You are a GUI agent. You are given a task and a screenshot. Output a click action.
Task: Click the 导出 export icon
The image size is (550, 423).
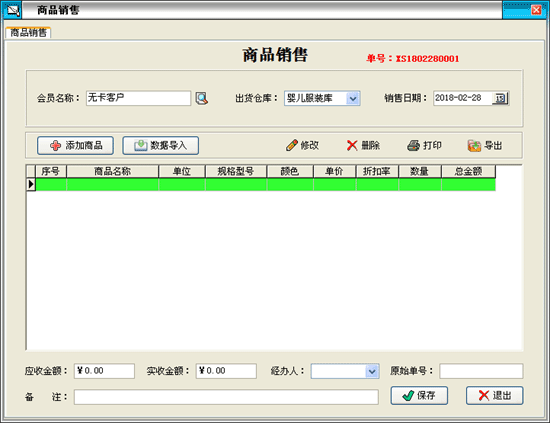474,145
